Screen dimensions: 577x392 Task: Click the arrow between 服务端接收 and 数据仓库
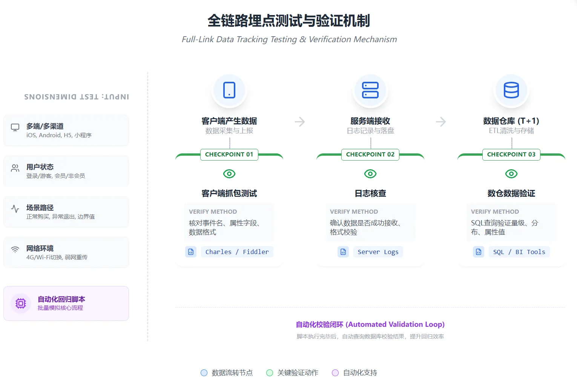[x=441, y=121]
